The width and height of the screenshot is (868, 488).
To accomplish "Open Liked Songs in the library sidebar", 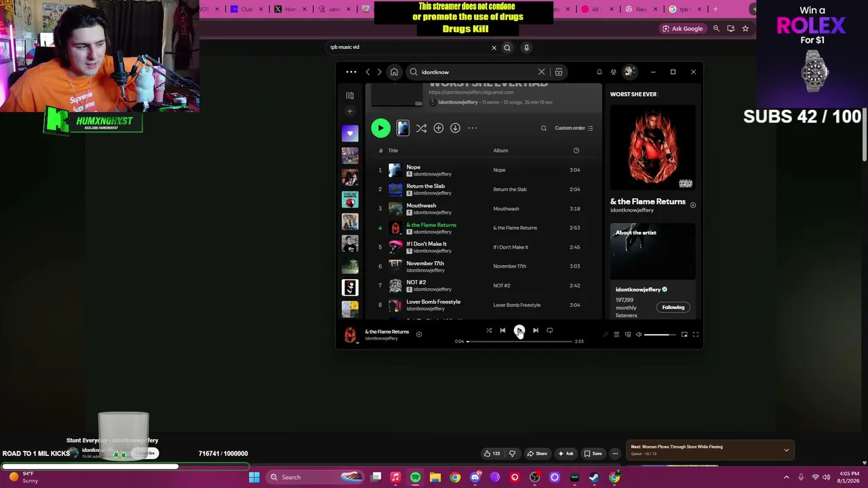I will pyautogui.click(x=350, y=134).
